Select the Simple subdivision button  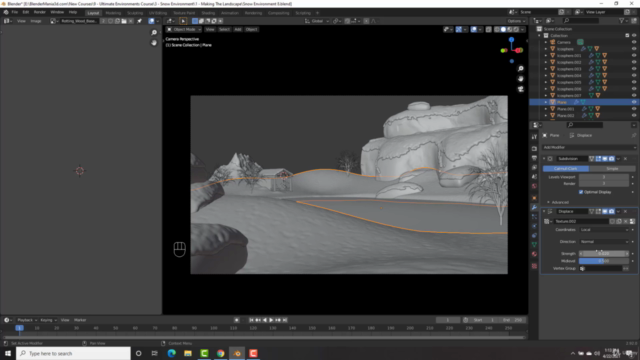[612, 169]
